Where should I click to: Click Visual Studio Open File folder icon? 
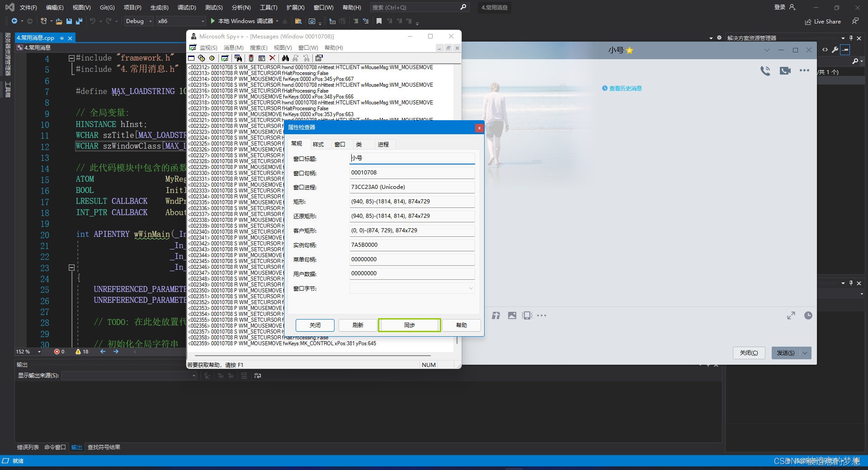pyautogui.click(x=59, y=21)
